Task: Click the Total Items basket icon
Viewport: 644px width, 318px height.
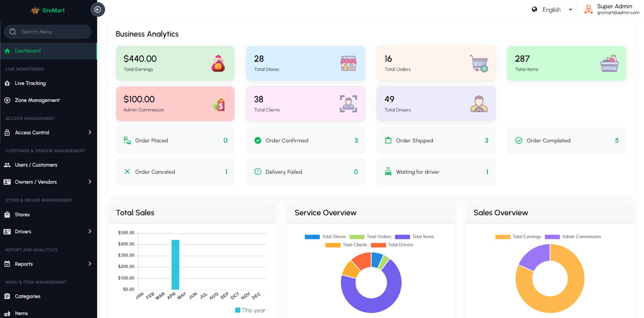Action: pos(609,63)
